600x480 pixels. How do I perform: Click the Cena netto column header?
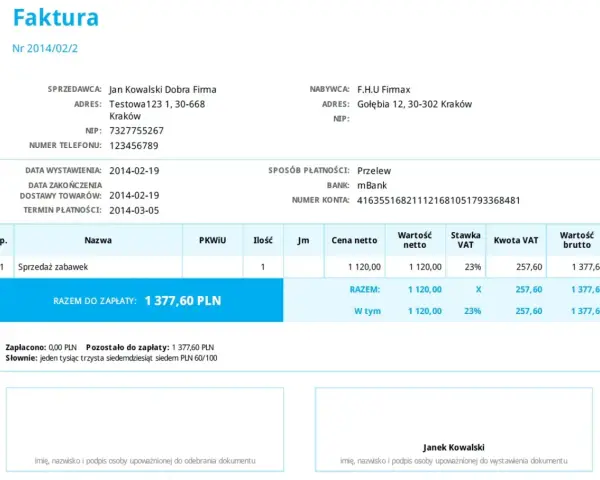tap(354, 240)
